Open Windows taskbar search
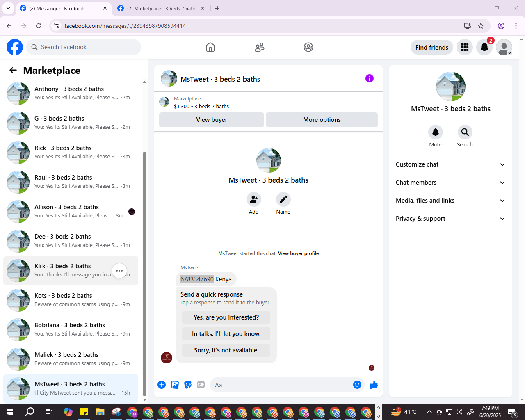Screen dimensions: 525x420 tap(30, 412)
